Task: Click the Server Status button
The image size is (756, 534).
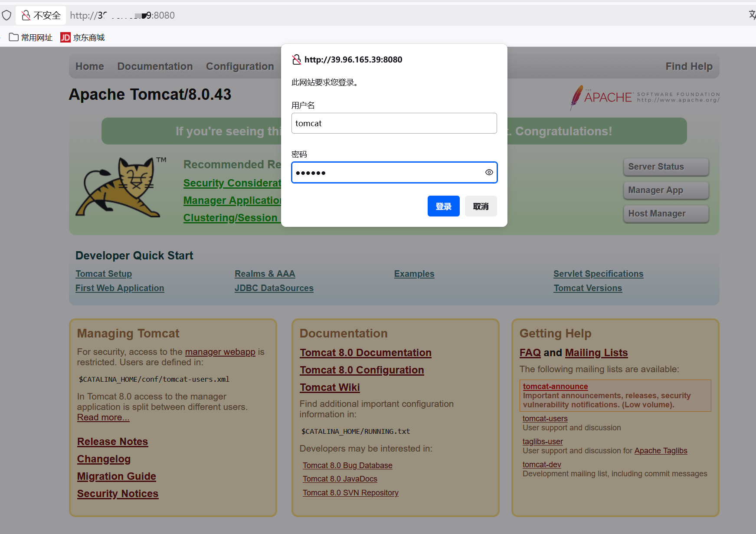Action: pos(666,167)
